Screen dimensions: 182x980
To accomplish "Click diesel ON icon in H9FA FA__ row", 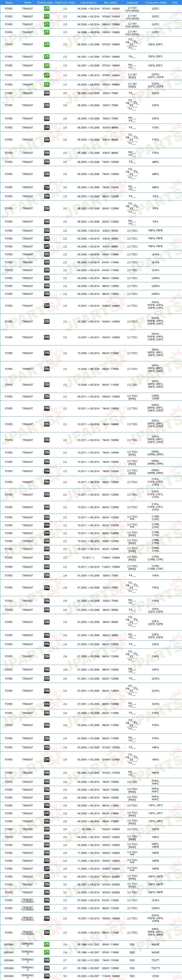I will click(47, 748).
